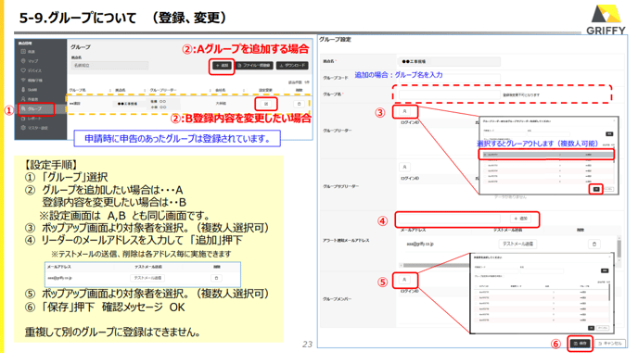Click the black 保存 button
Screen dimensions: 638x364
(581, 344)
